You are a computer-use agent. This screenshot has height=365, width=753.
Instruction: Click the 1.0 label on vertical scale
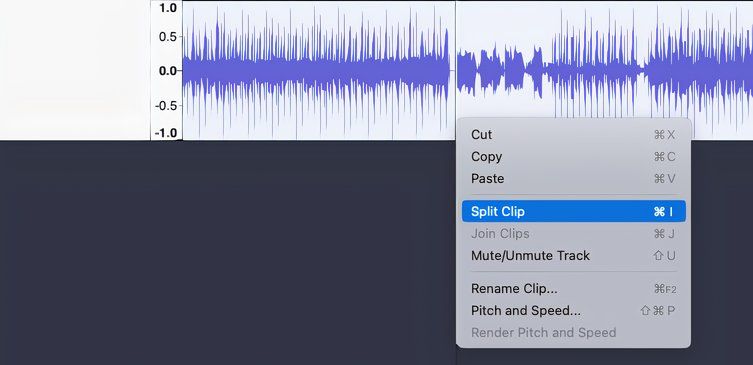168,7
